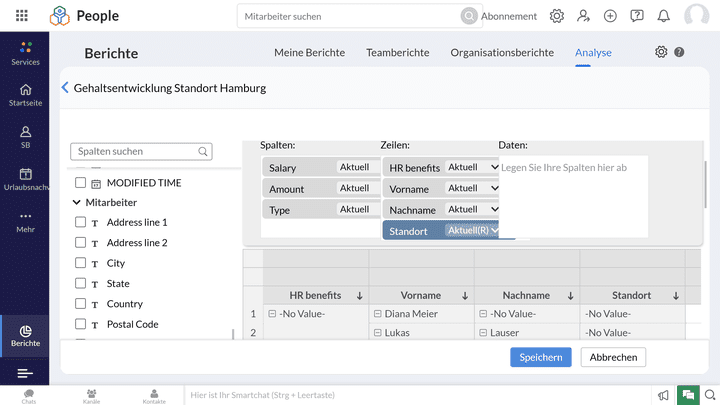Open Chats in the bottom bar
The height and width of the screenshot is (405, 720).
click(x=29, y=396)
